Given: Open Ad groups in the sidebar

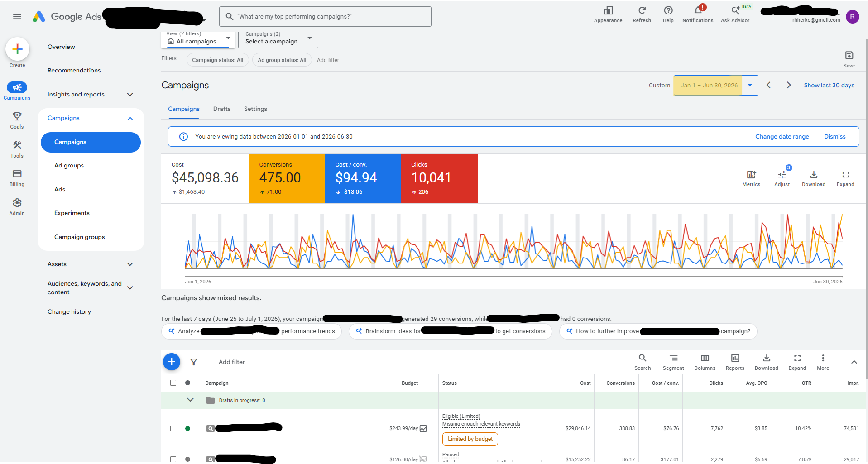Looking at the screenshot, I should coord(69,166).
